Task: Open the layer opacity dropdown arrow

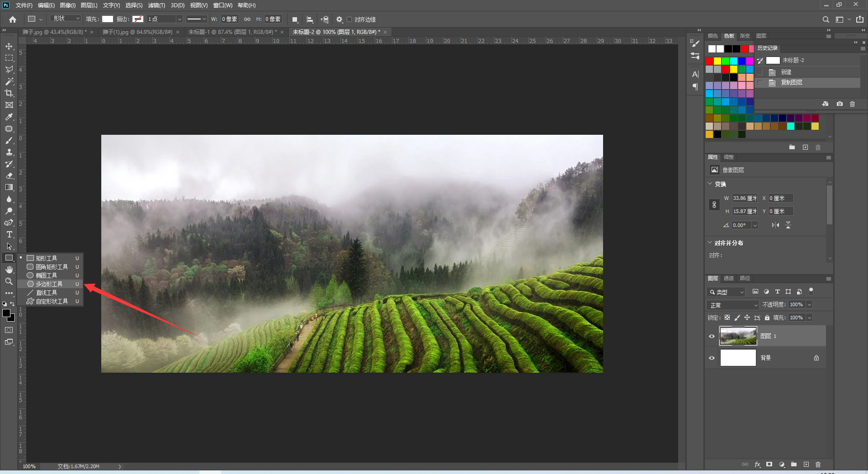Action: [809, 305]
